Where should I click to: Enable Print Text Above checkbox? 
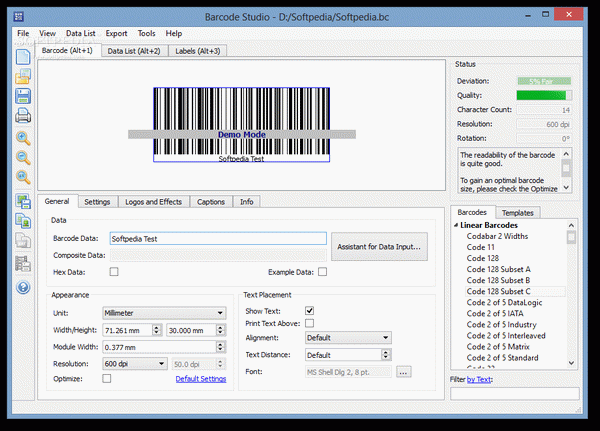(x=310, y=323)
